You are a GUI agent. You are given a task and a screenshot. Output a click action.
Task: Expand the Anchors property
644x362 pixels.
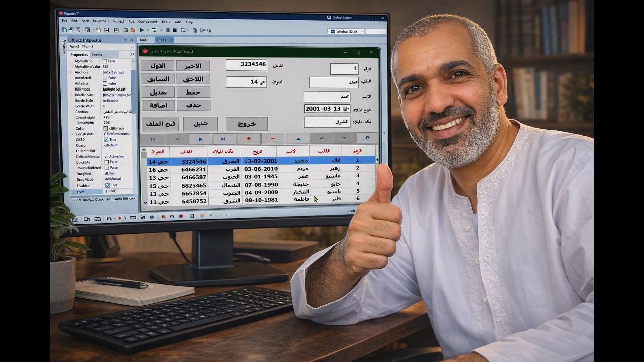point(71,72)
